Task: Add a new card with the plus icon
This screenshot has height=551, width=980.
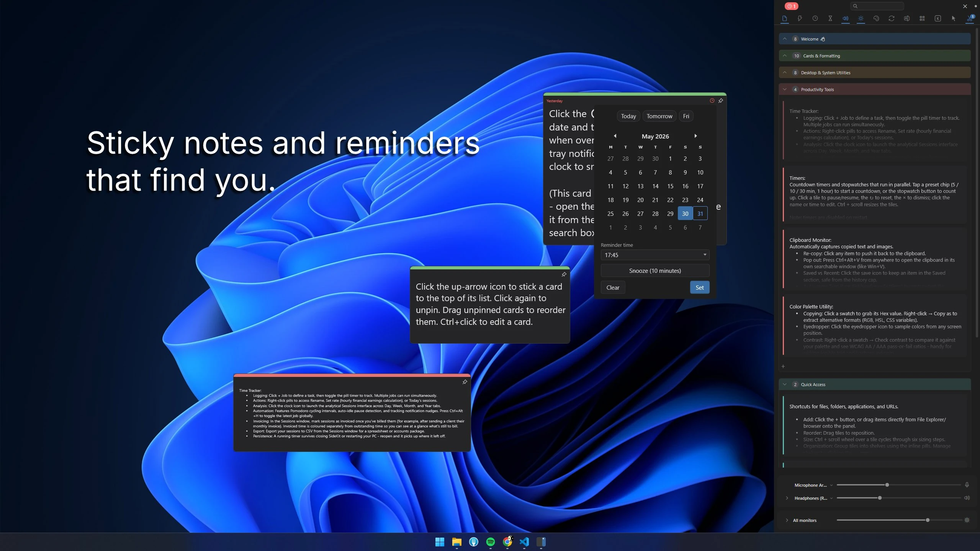Action: [x=783, y=366]
